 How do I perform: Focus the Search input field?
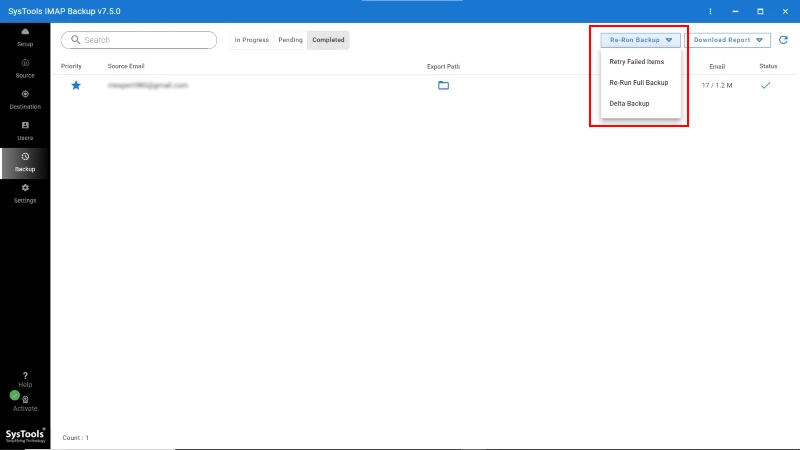click(139, 40)
